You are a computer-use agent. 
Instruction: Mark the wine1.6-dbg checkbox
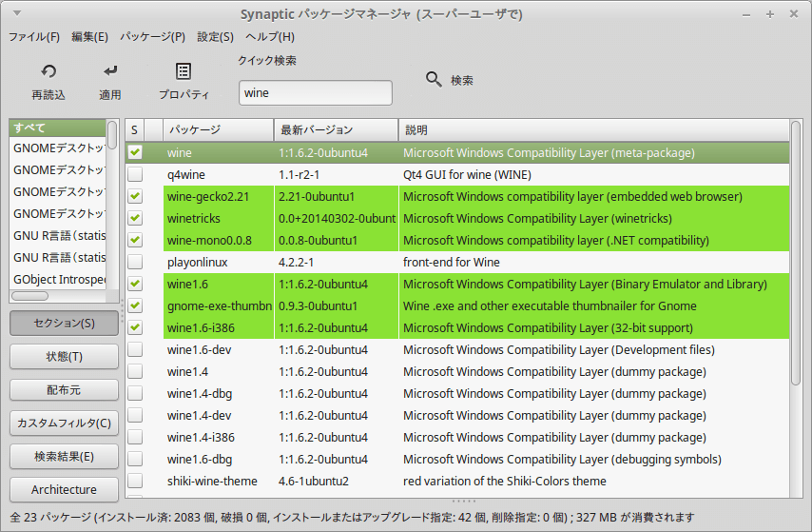(135, 459)
